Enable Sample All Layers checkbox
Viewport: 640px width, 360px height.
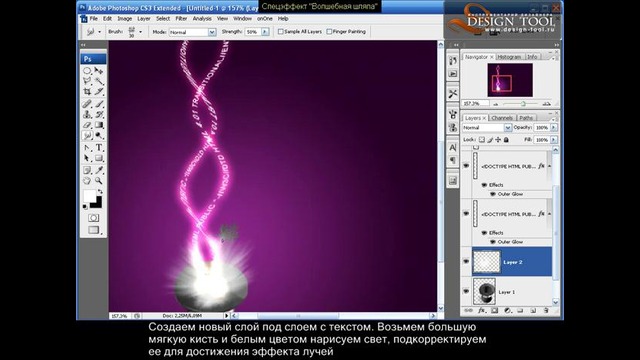tap(280, 31)
